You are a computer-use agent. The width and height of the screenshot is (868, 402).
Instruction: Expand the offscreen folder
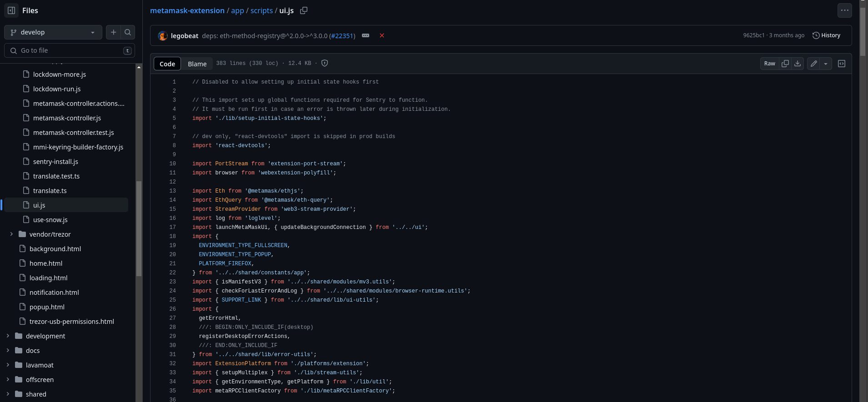[x=8, y=380]
